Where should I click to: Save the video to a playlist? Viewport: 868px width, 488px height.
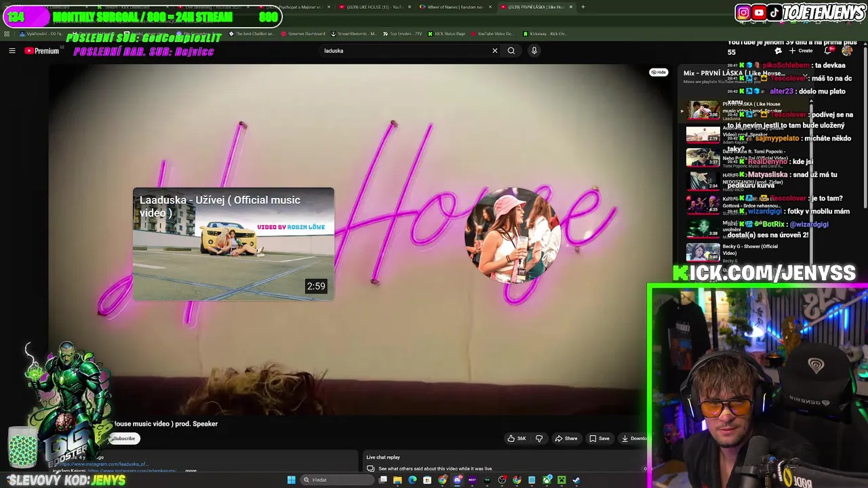point(599,439)
